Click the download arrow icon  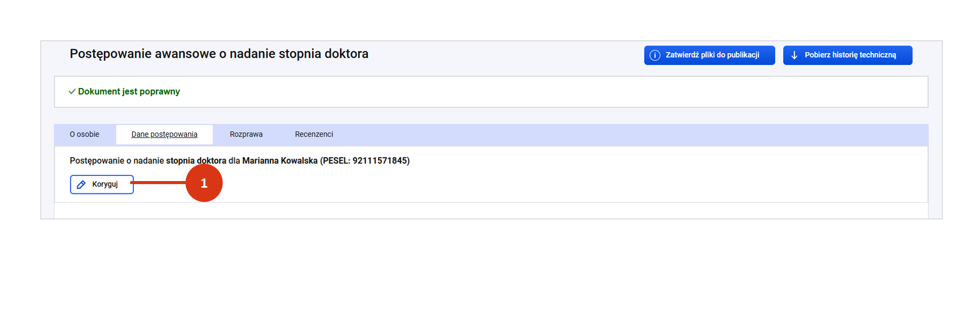click(x=794, y=55)
